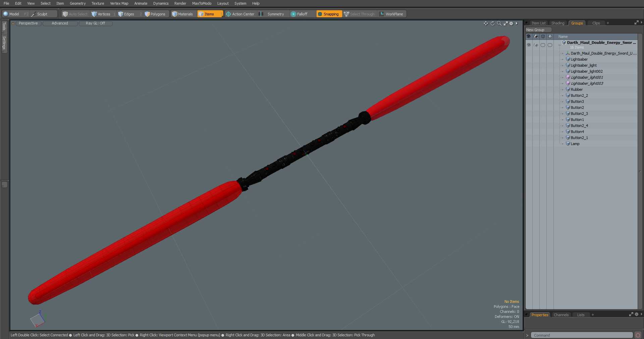Toggle visibility eye of Darth_Maul group
Image resolution: width=644 pixels, height=339 pixels.
point(529,45)
